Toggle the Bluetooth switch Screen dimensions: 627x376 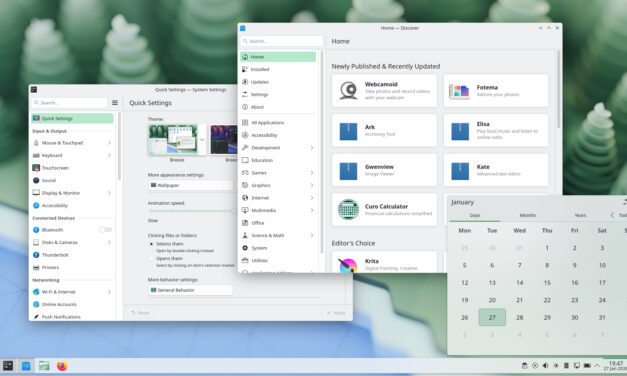point(105,230)
